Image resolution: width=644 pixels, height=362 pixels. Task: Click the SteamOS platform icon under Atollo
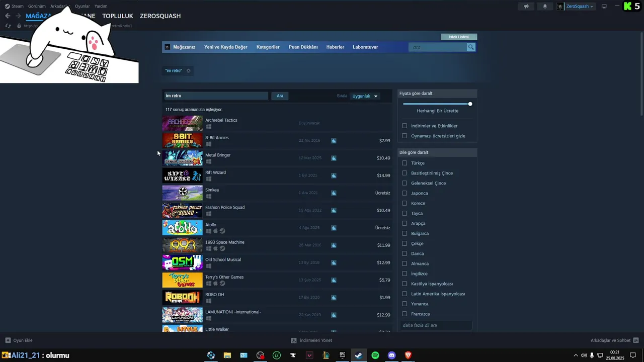click(222, 231)
